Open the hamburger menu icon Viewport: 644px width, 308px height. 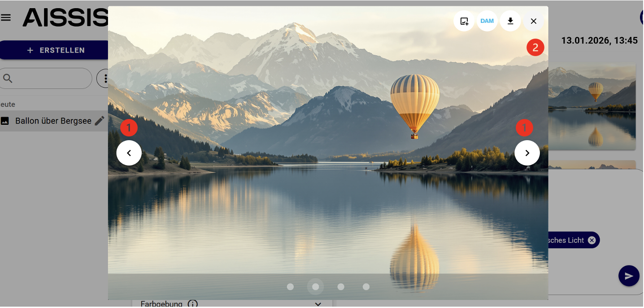pyautogui.click(x=6, y=18)
